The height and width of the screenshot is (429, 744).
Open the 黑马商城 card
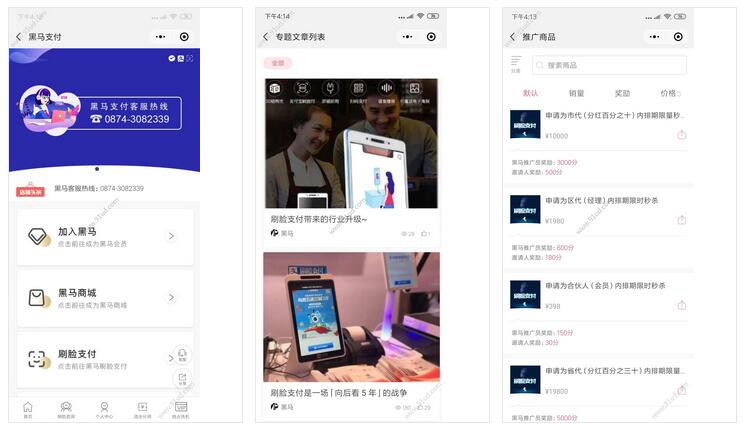[105, 298]
